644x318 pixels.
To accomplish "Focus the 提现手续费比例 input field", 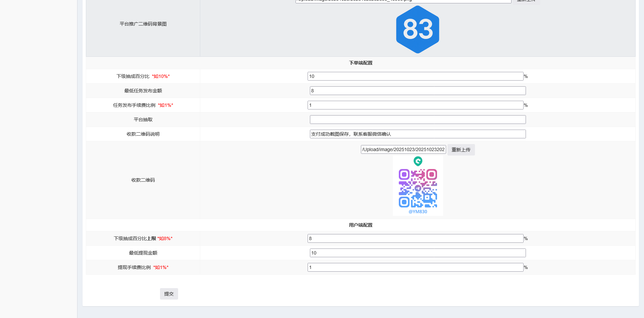I will [x=415, y=267].
